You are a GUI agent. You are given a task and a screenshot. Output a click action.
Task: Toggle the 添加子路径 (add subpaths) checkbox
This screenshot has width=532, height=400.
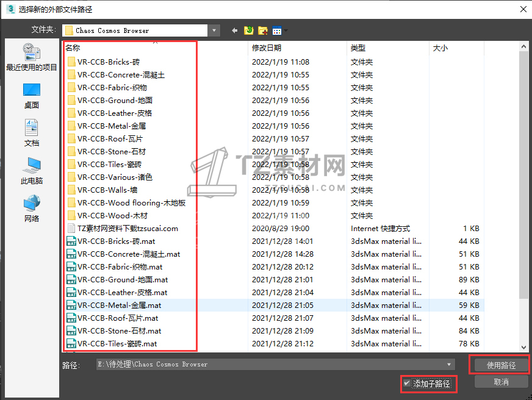pyautogui.click(x=407, y=384)
